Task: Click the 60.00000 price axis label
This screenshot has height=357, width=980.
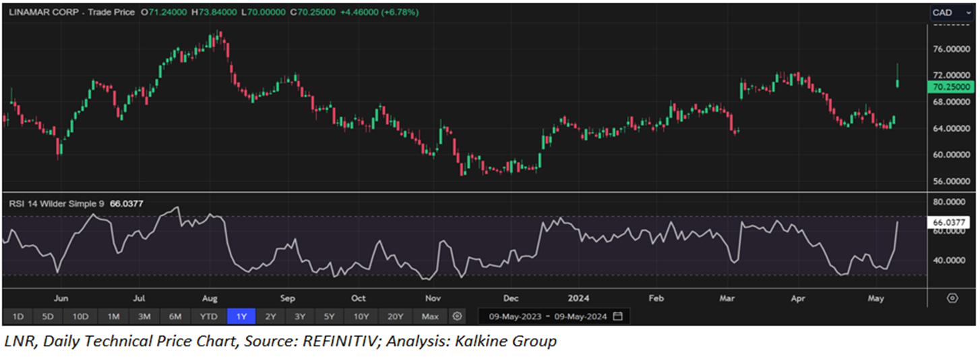Action: point(952,155)
